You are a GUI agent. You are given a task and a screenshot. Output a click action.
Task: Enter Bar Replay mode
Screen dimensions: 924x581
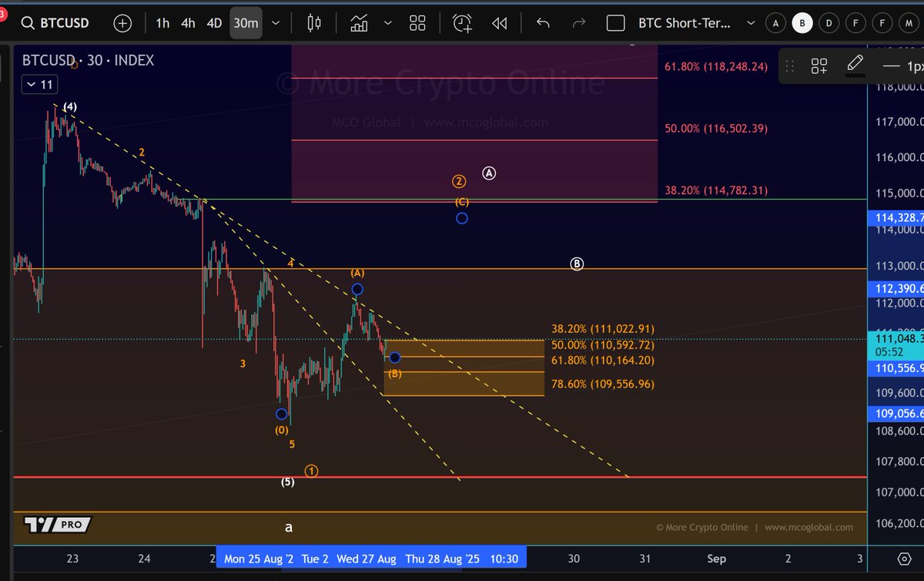point(499,23)
